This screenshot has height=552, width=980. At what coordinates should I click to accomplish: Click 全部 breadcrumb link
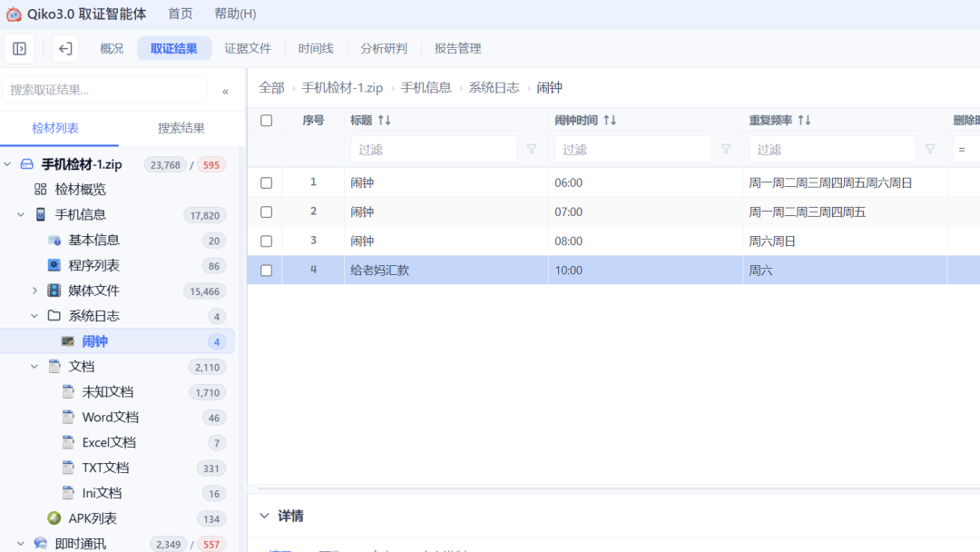pos(272,87)
